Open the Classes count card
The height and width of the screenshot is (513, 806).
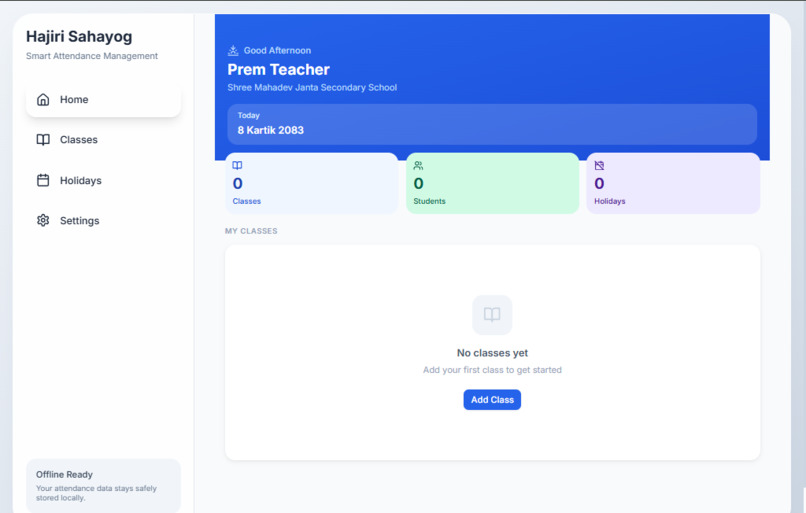[x=312, y=183]
